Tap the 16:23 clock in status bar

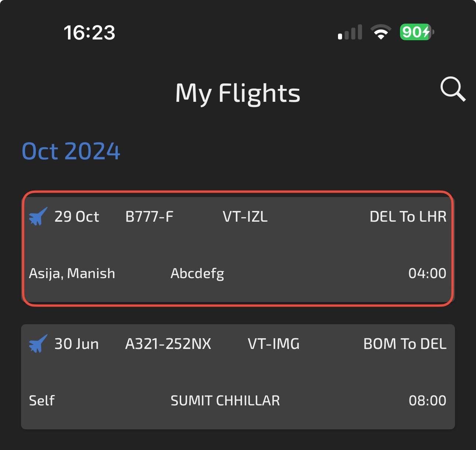(90, 32)
